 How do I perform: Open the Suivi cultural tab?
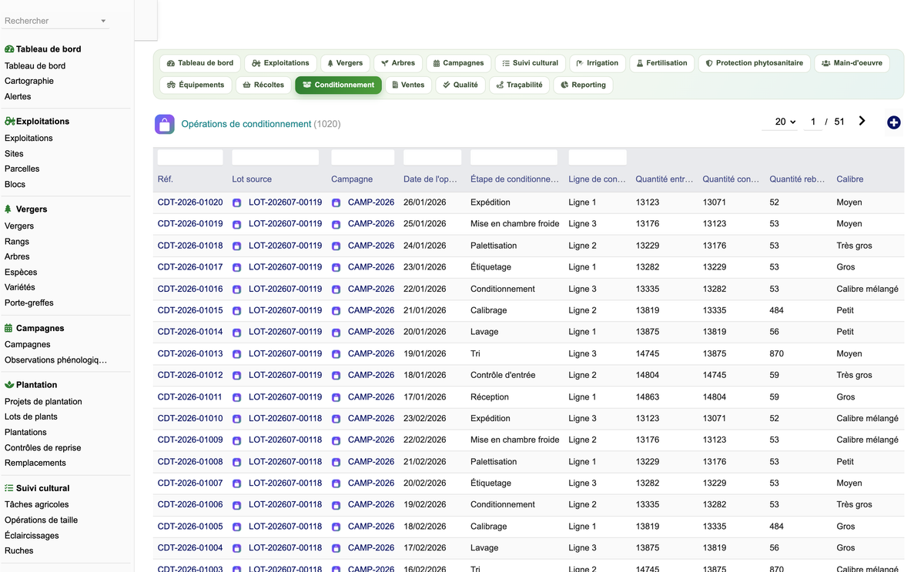tap(531, 63)
